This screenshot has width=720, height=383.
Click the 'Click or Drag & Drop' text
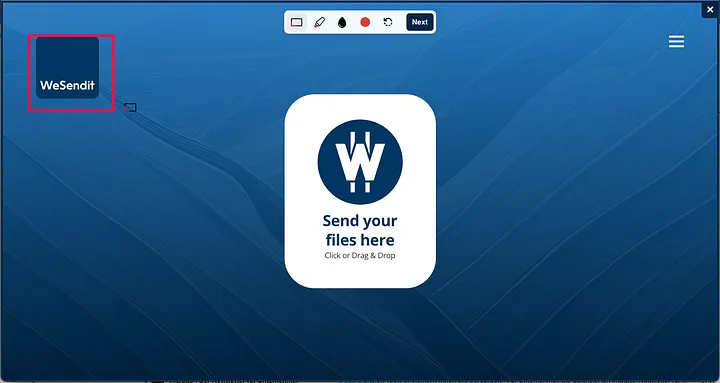[x=360, y=255]
